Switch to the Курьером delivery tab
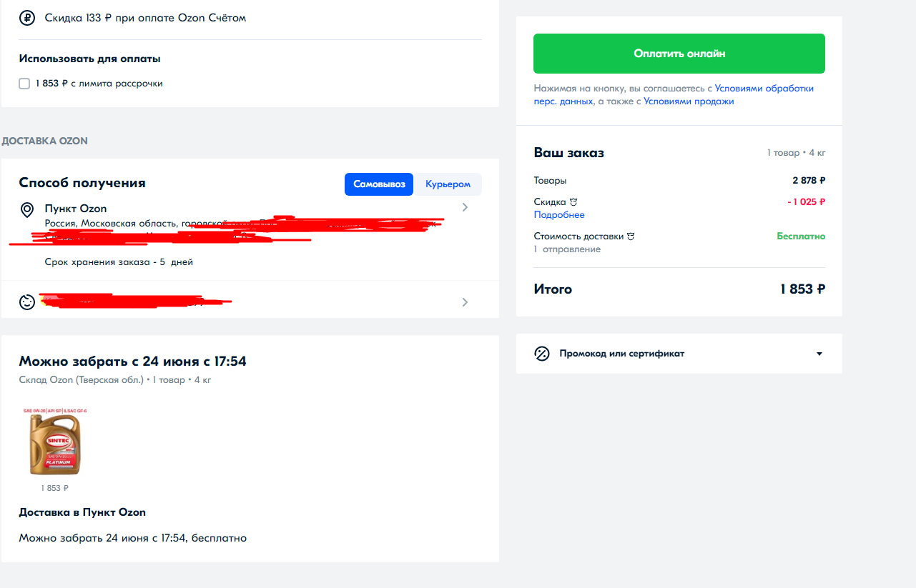Screen dimensions: 916x588 (x=448, y=184)
